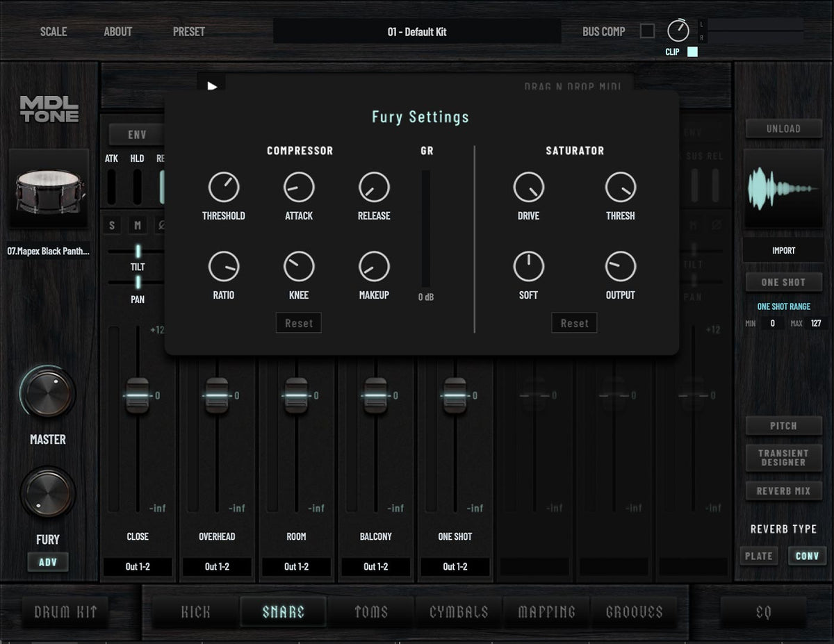Adjust the saturator DRIVE knob
Image resolution: width=834 pixels, height=644 pixels.
529,188
